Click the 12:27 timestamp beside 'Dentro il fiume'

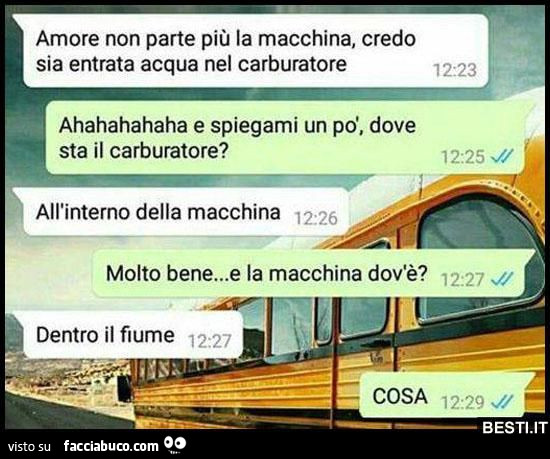(210, 341)
